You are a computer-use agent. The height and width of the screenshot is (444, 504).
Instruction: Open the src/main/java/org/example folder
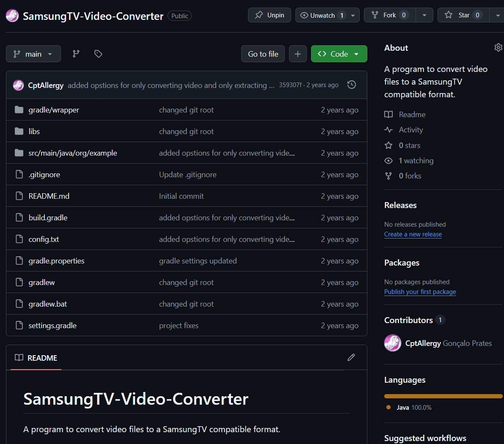[x=73, y=153]
